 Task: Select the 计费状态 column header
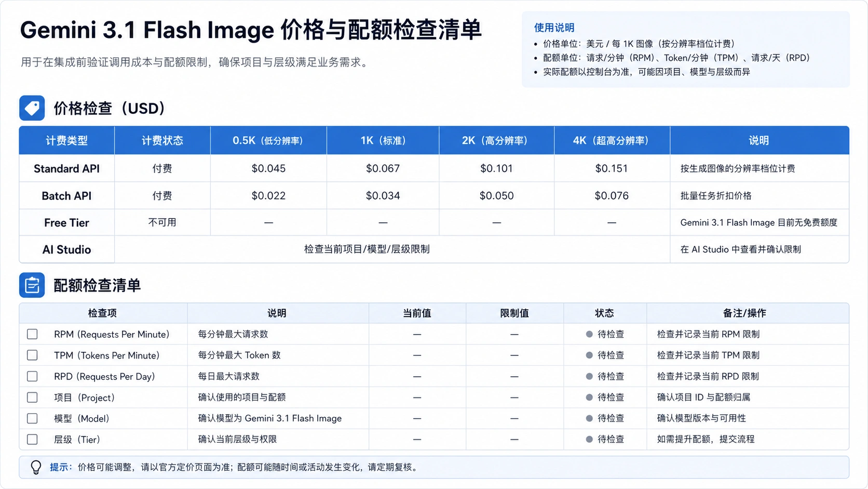pos(162,140)
